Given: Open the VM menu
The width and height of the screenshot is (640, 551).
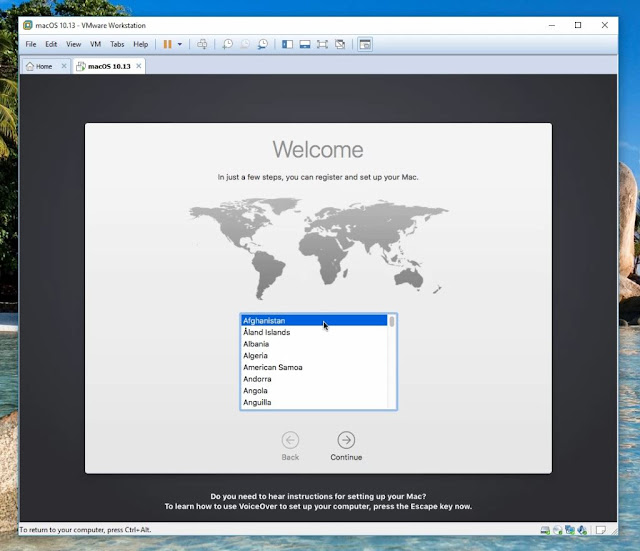Looking at the screenshot, I should coord(96,44).
